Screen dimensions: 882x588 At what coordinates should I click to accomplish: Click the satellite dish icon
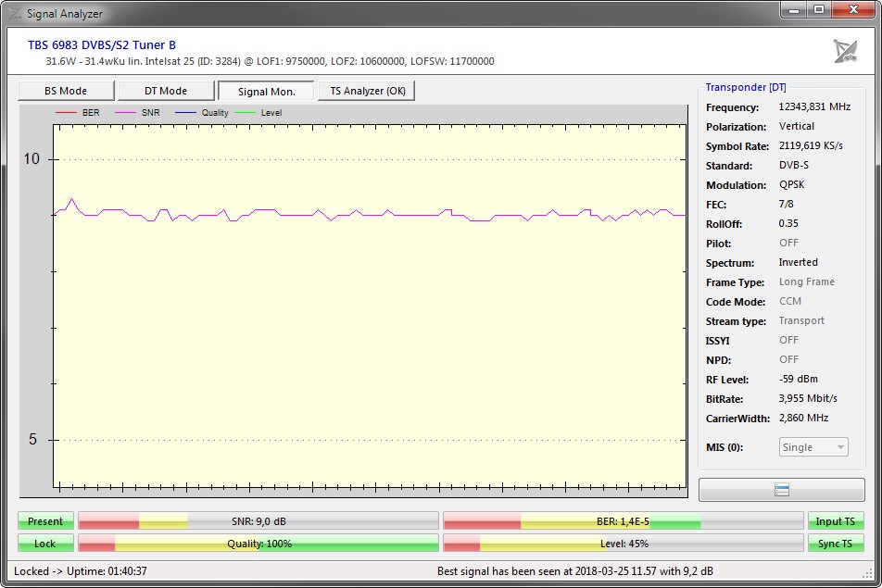tap(845, 51)
